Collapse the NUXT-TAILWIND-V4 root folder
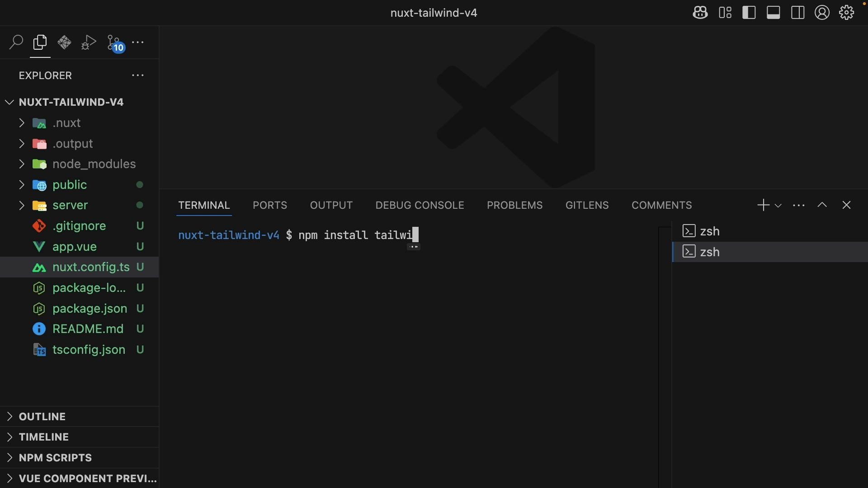 [9, 102]
